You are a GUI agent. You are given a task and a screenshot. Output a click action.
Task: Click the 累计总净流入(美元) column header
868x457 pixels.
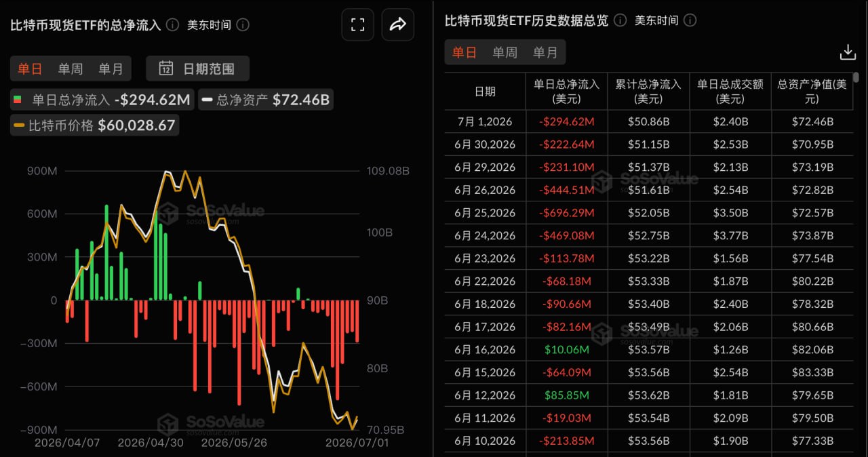pos(648,92)
